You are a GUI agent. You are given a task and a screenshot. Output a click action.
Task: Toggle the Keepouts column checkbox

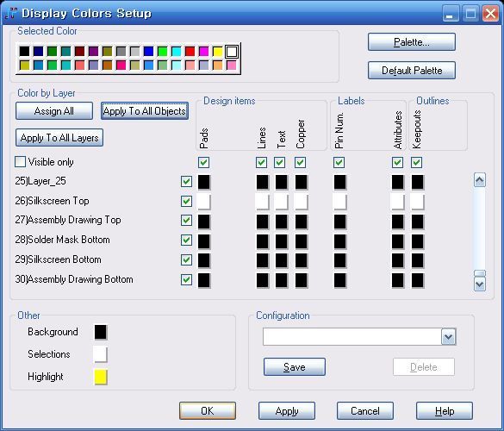coord(417,162)
